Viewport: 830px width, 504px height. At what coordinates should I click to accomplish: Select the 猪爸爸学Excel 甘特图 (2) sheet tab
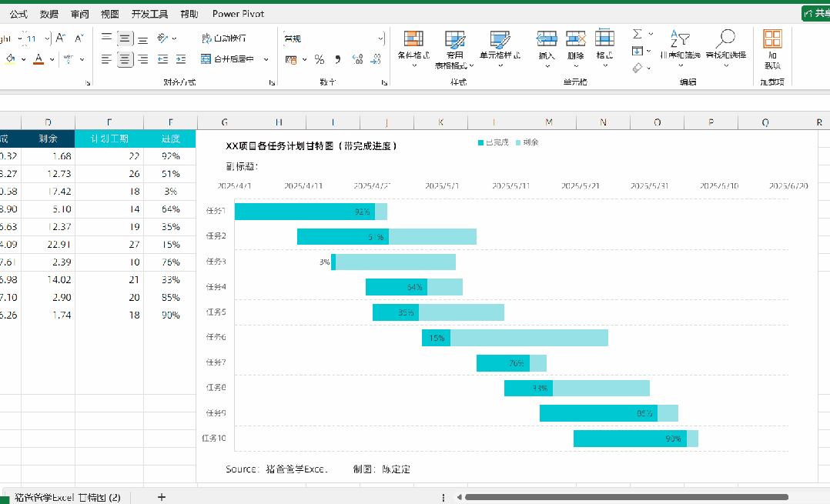click(67, 497)
